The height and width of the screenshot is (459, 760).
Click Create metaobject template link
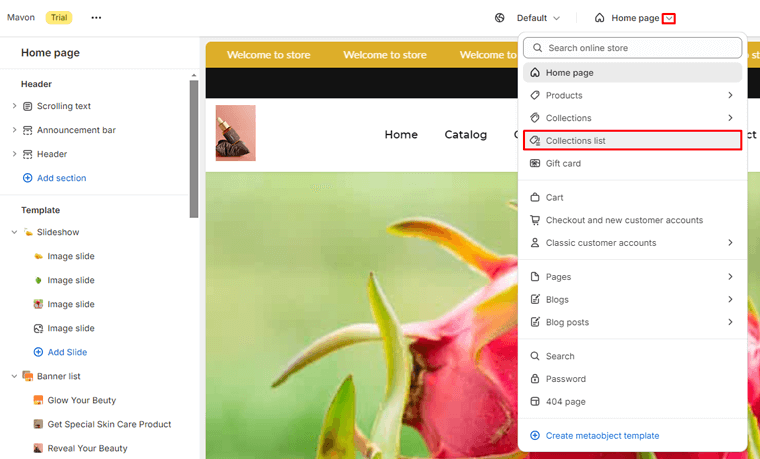[x=602, y=435]
